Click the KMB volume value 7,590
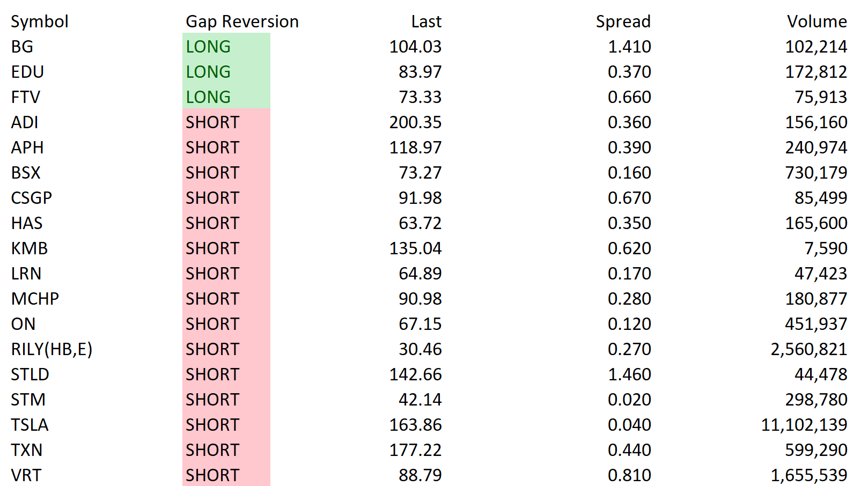Viewport: 868px width, 486px height. pos(826,248)
